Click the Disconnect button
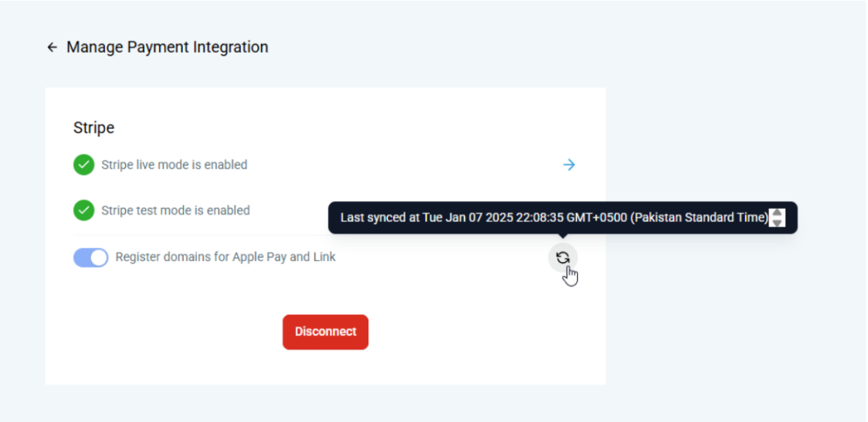The image size is (868, 422). 326,332
